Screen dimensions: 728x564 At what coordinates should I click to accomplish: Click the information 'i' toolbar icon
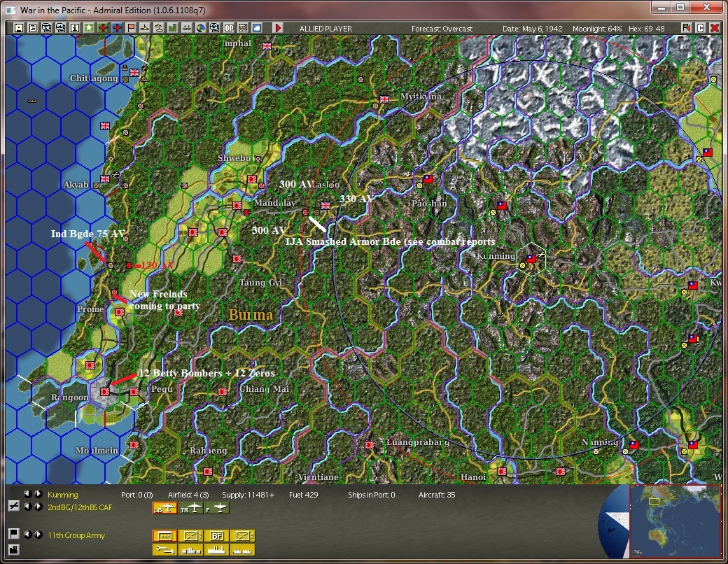click(74, 28)
